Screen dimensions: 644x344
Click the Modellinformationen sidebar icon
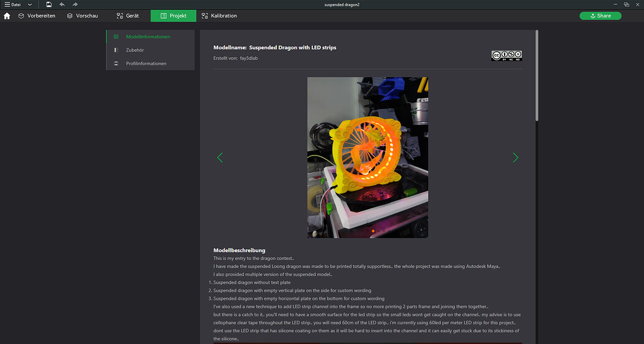(x=116, y=37)
